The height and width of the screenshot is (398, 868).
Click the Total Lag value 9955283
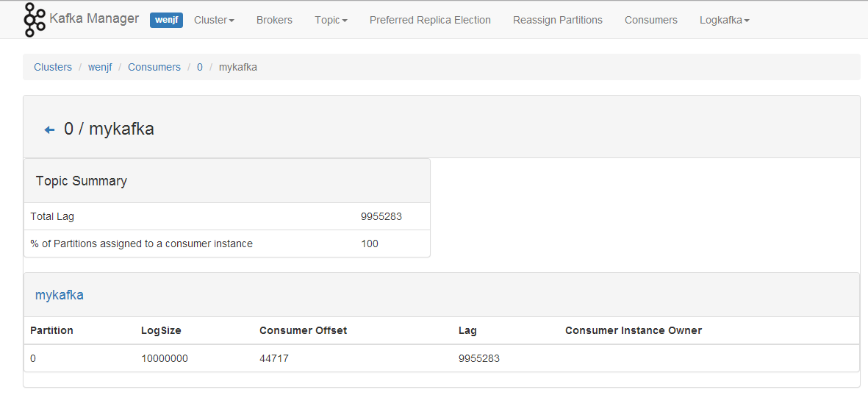[381, 216]
